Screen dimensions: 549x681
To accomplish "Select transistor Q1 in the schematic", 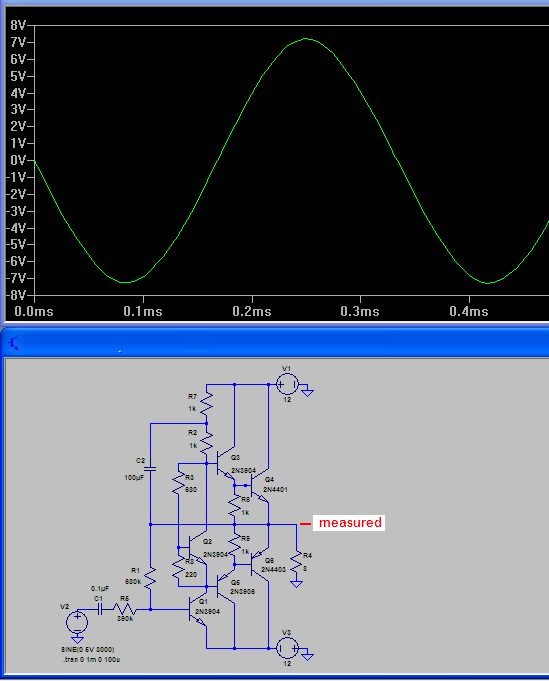I will (198, 610).
